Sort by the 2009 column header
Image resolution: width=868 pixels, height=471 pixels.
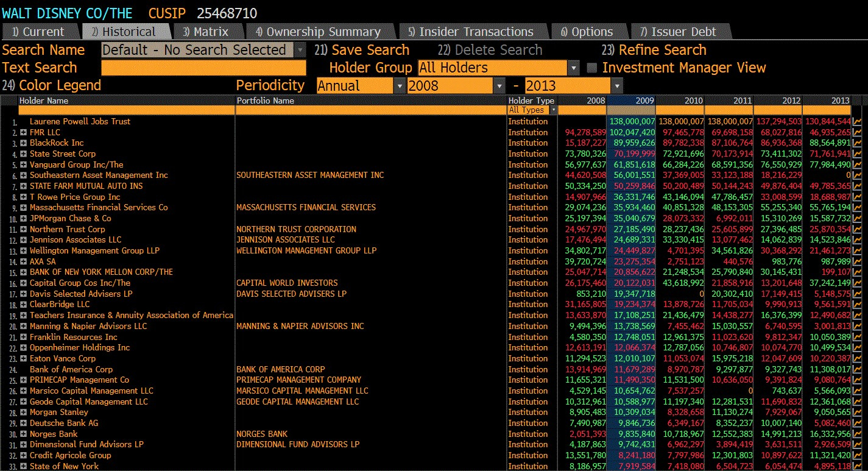click(x=631, y=101)
